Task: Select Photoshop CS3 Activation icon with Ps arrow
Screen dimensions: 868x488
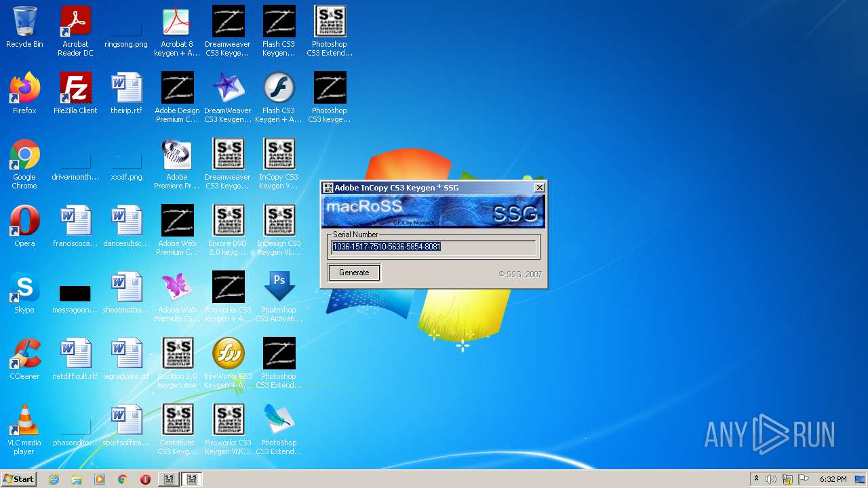Action: 279,298
